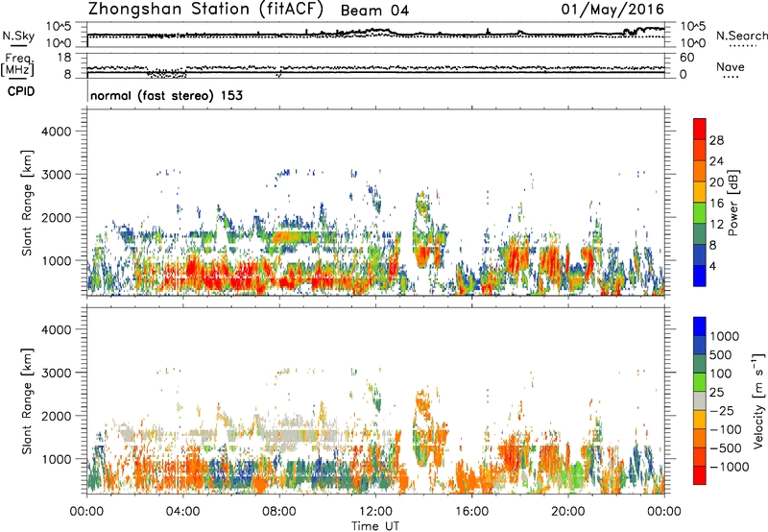Screen dimensions: 768x532
Task: Click the 'Time UT' axis label
Action: click(375, 526)
